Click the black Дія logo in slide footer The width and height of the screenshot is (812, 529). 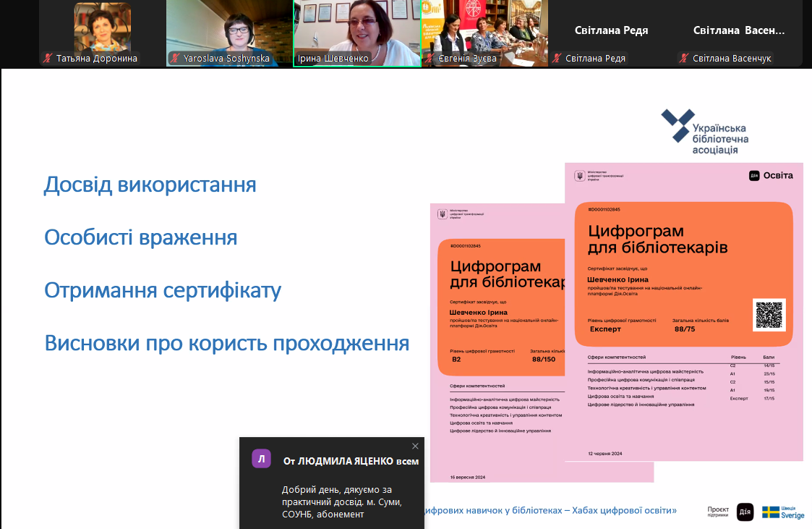pos(745,512)
